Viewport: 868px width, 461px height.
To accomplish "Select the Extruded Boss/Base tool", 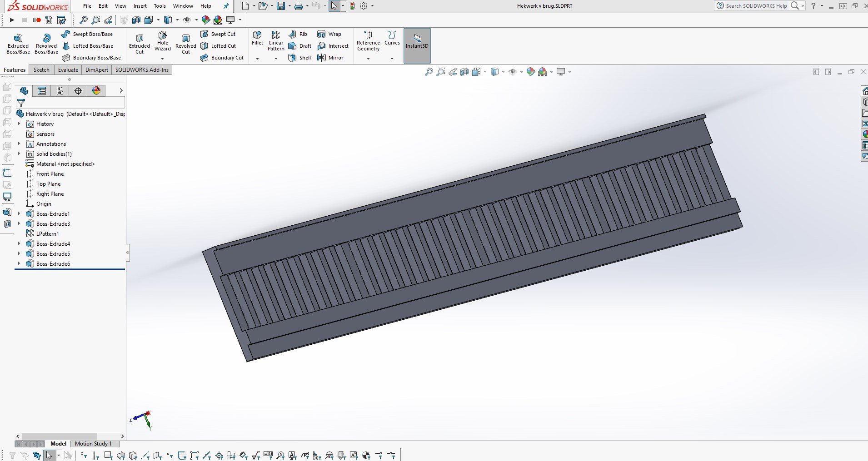I will point(18,44).
